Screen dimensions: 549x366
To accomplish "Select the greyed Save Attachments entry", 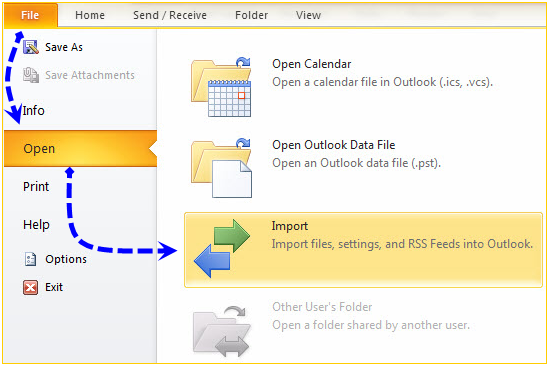I will pyautogui.click(x=90, y=75).
